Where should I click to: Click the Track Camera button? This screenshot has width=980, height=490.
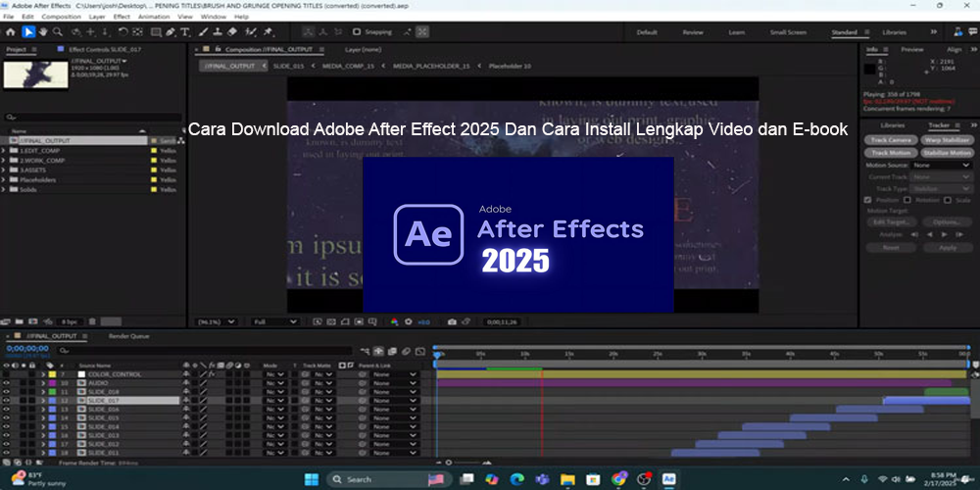pos(891,140)
